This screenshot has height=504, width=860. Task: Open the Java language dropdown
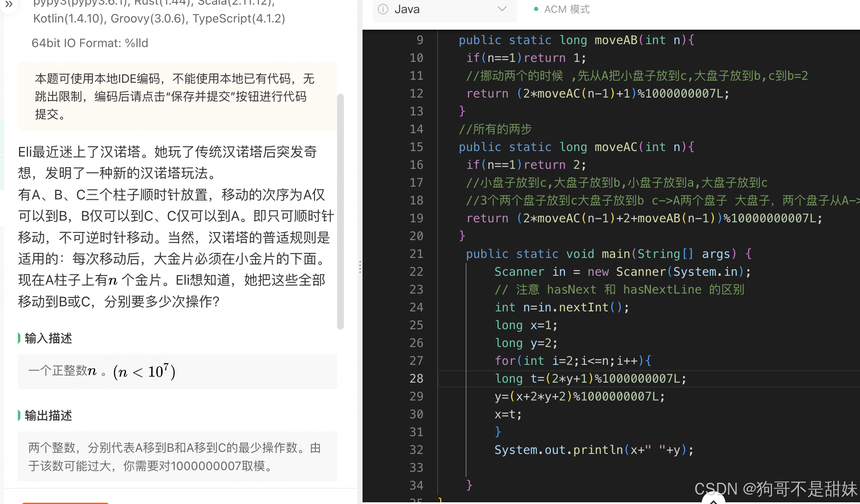click(x=444, y=9)
